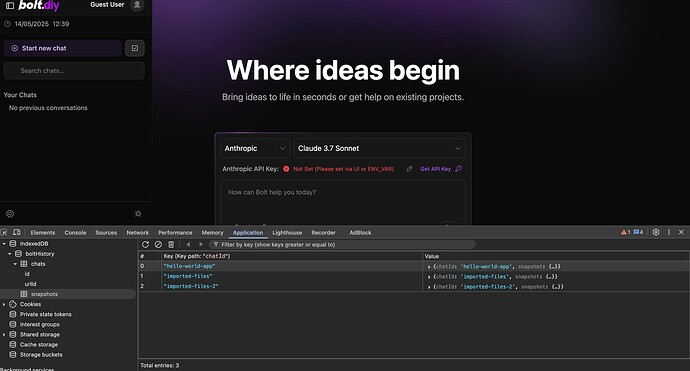Expand the Cookies tree node
The image size is (690, 371).
4,305
